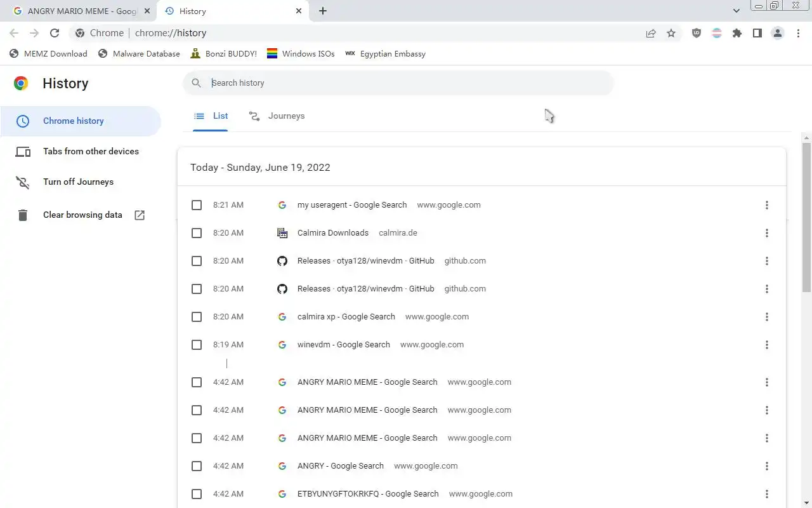Viewport: 812px width, 508px height.
Task: Select the Calmira Downloads history checkbox
Action: tap(197, 233)
